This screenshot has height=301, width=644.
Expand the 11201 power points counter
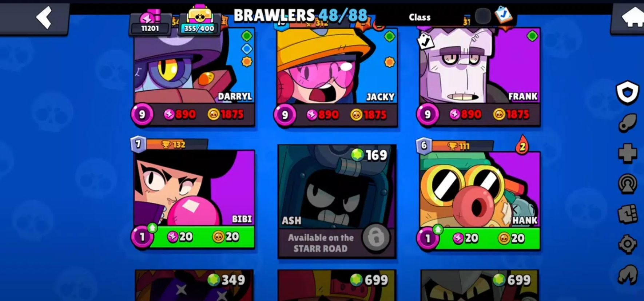[150, 23]
